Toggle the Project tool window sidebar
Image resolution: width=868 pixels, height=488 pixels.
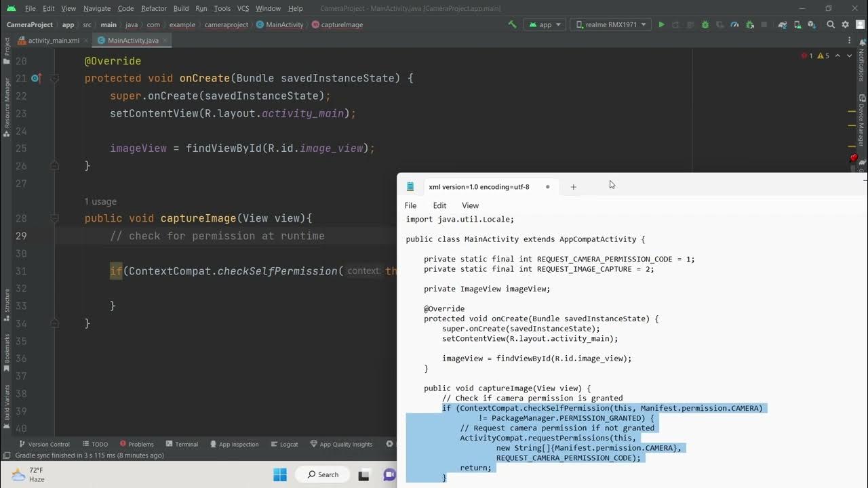(7, 46)
